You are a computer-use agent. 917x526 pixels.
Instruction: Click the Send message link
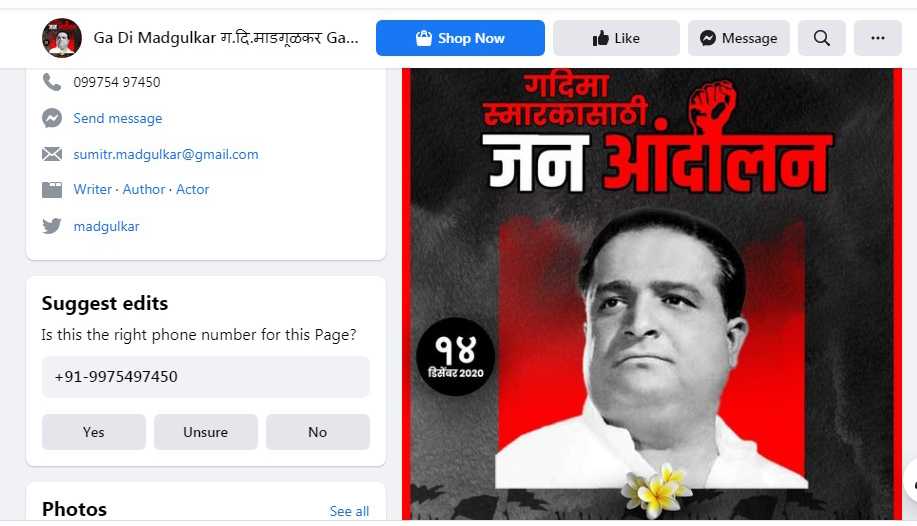tap(118, 118)
